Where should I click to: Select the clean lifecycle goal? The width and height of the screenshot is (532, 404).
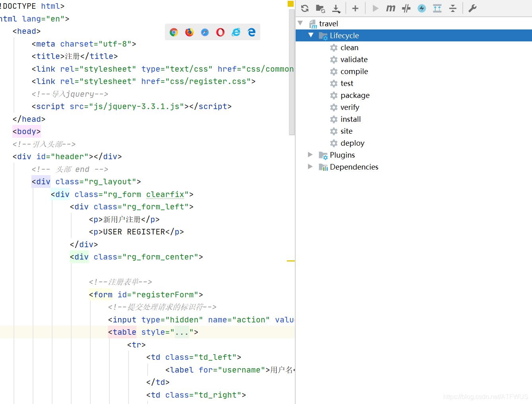pos(349,47)
